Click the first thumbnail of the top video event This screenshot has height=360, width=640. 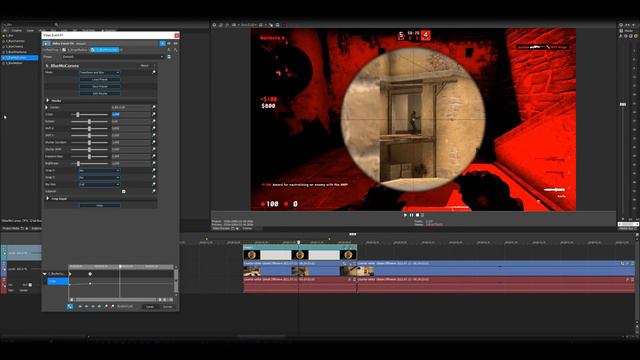[251, 255]
